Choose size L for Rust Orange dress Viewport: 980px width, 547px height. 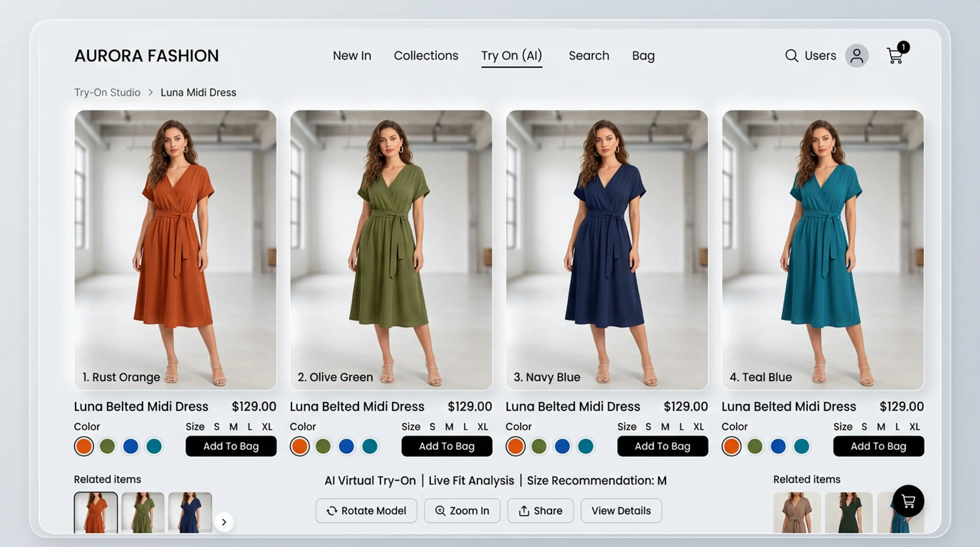point(250,427)
